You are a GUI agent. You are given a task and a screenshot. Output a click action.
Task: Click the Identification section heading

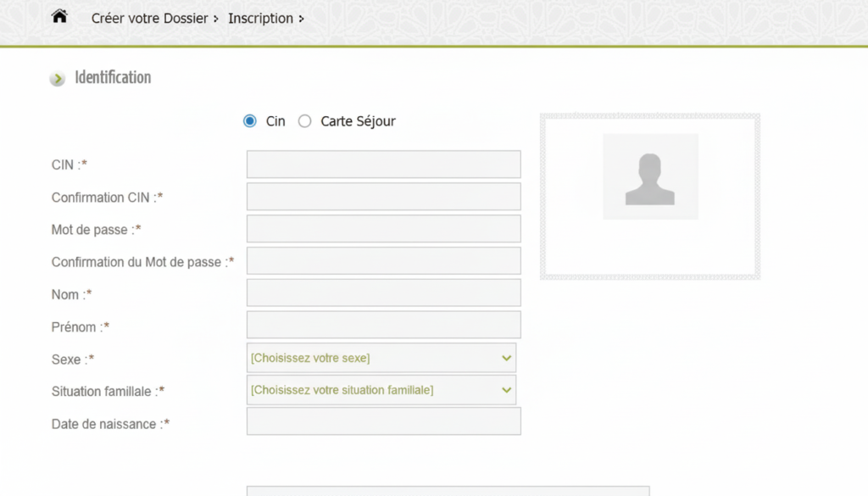tap(113, 78)
